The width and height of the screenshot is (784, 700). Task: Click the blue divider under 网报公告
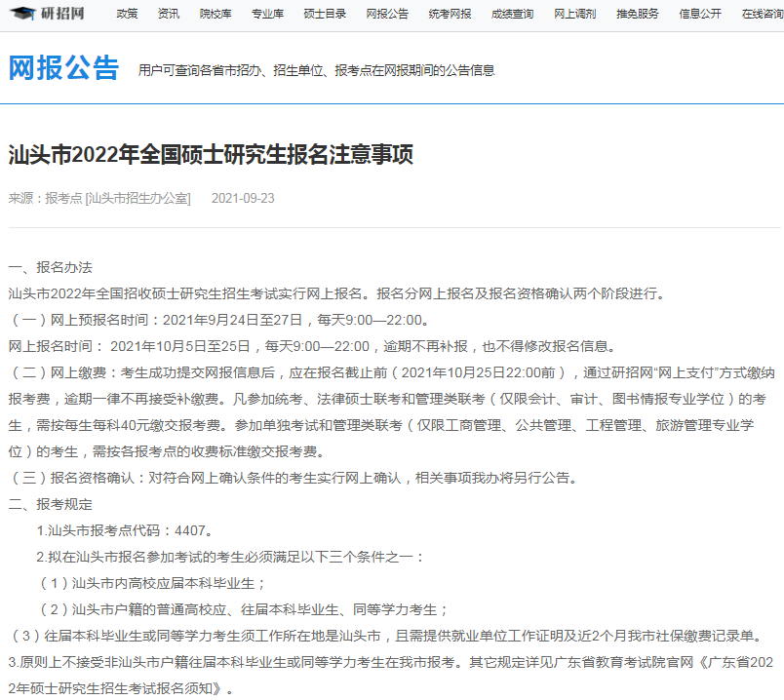(x=392, y=97)
